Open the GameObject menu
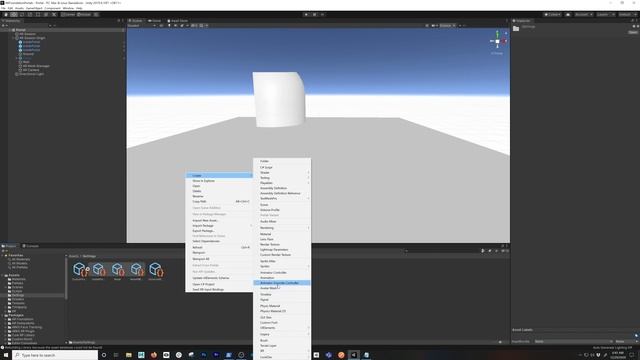This screenshot has width=640, height=360. 34,8
